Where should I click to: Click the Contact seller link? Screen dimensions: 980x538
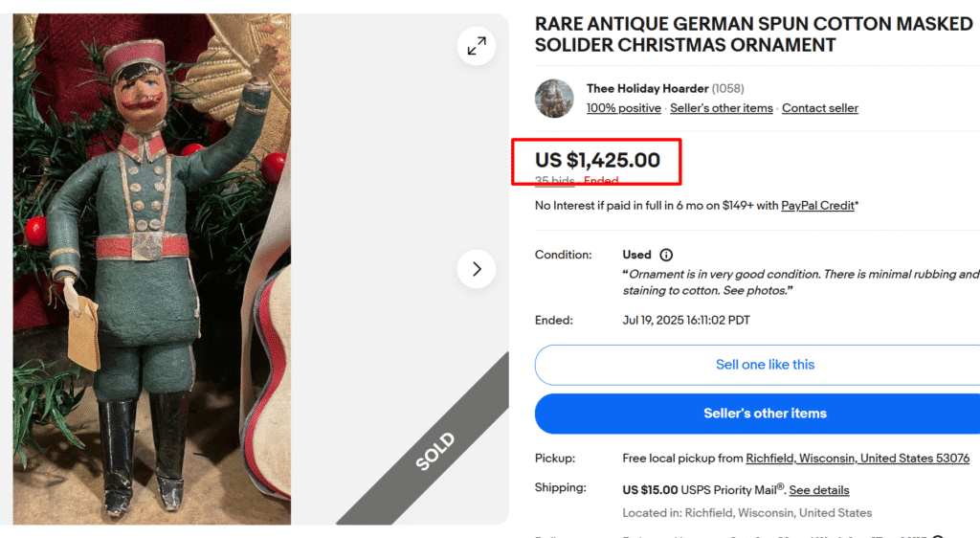click(820, 108)
